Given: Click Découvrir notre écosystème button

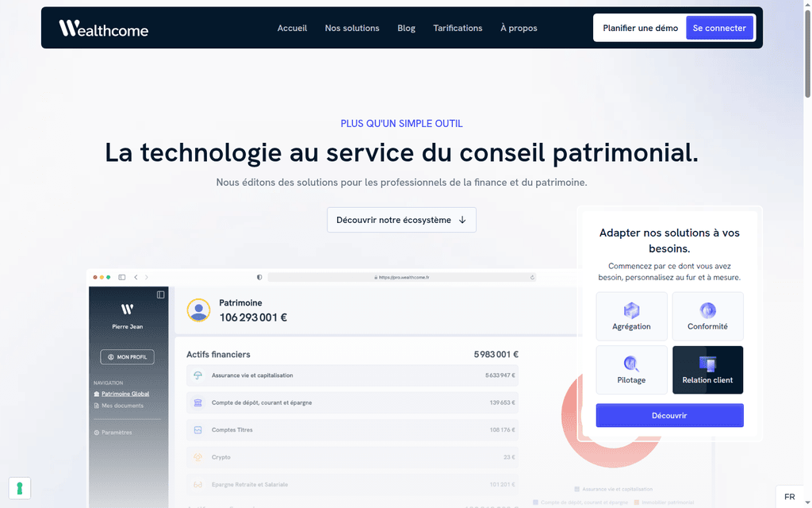Looking at the screenshot, I should pos(401,220).
